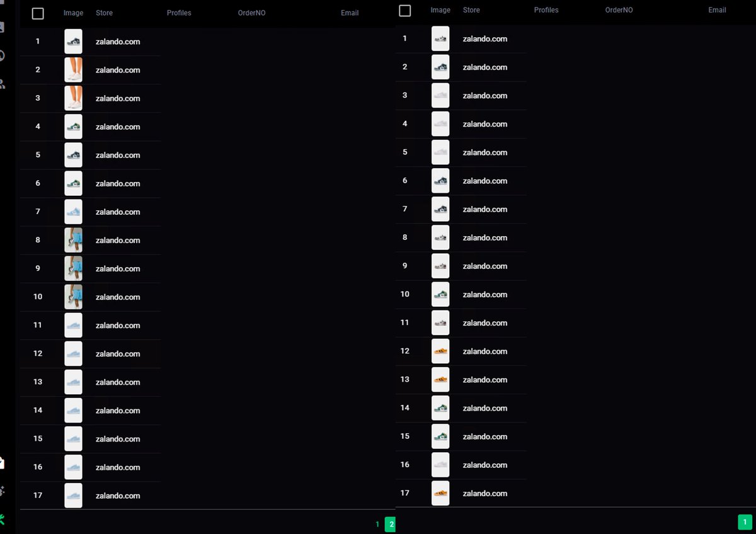Open the thumbnail in right table row 7
The height and width of the screenshot is (534, 756).
(x=440, y=209)
